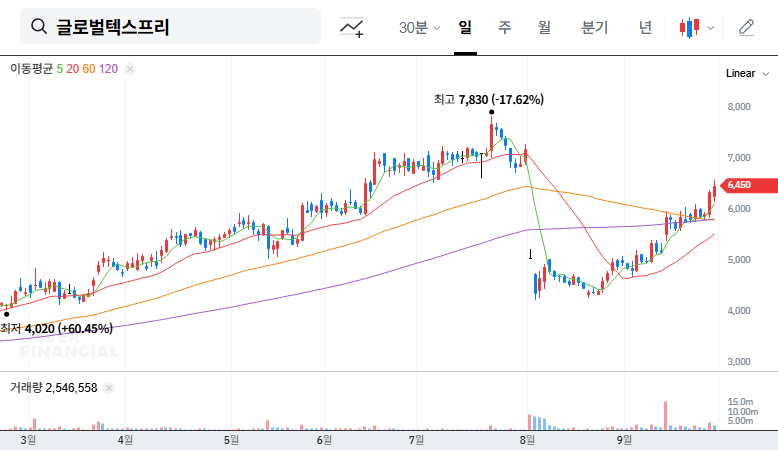Click the 3,000 price axis label
778x450 pixels.
click(x=739, y=362)
